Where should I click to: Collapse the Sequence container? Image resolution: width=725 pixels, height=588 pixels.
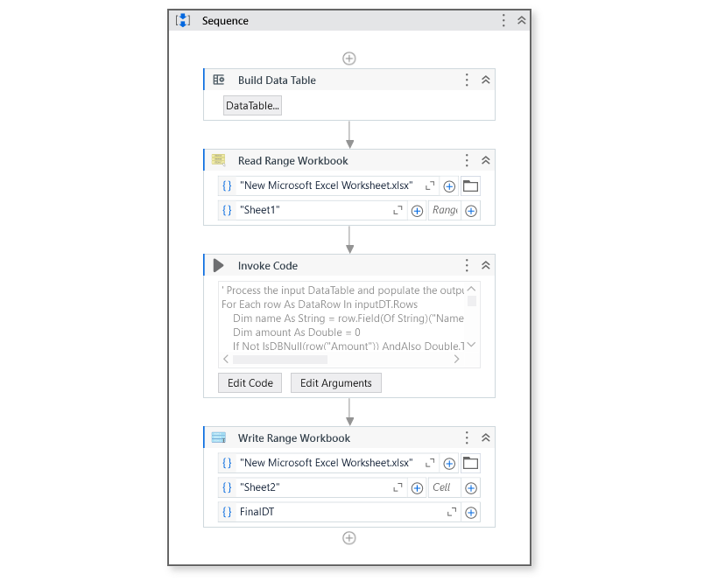pos(521,20)
